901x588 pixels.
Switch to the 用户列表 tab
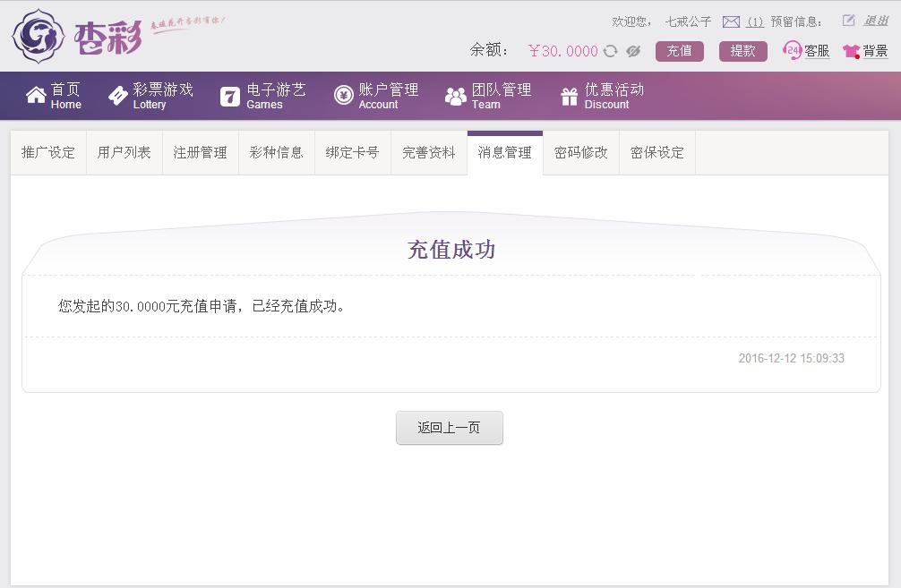(x=124, y=152)
